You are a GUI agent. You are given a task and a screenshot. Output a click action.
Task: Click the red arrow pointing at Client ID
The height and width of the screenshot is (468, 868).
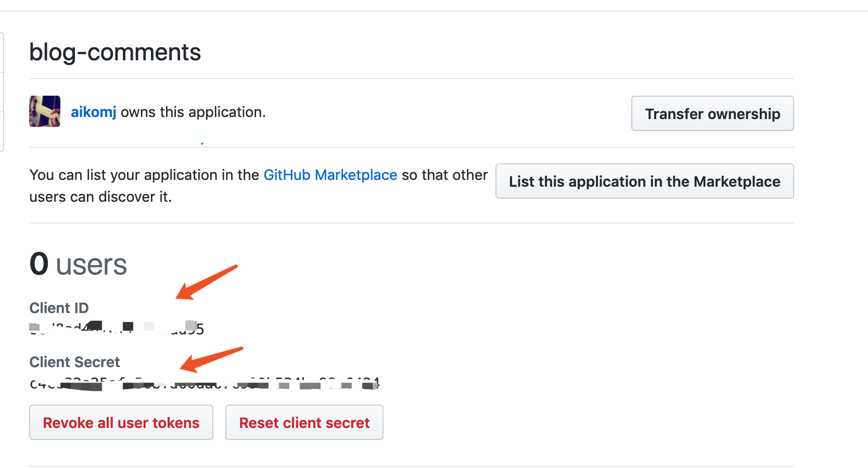206,283
